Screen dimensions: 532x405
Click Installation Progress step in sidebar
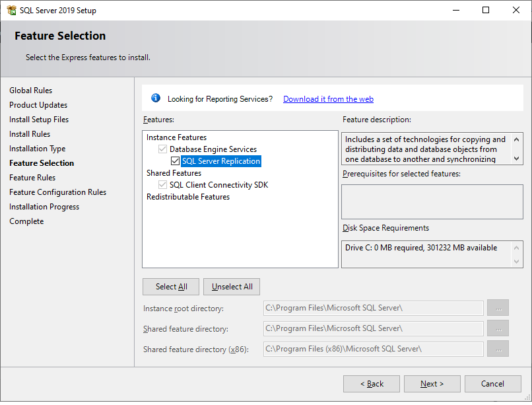click(44, 207)
